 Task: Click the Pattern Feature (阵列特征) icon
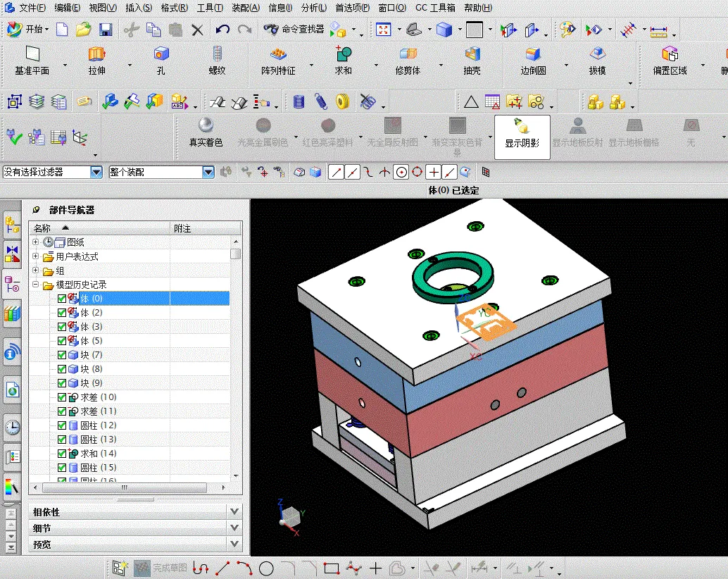coord(278,61)
